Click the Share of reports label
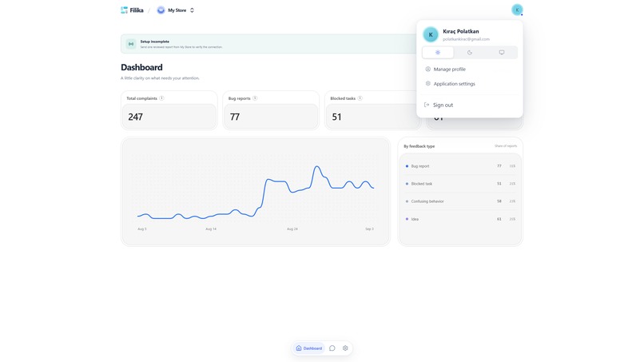Image resolution: width=644 pixels, height=362 pixels. click(x=506, y=146)
